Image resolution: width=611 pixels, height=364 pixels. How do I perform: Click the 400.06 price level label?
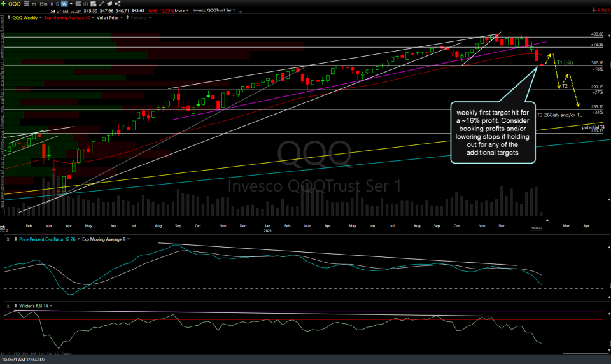point(598,34)
